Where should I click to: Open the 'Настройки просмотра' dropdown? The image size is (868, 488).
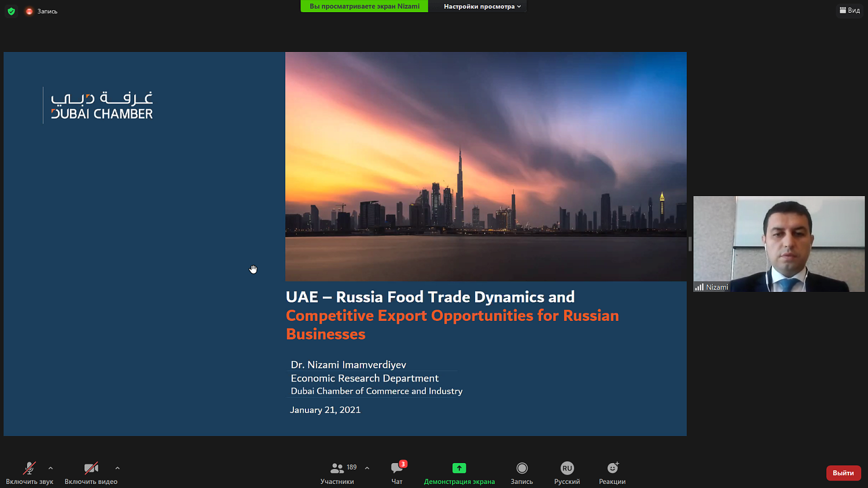pos(482,6)
